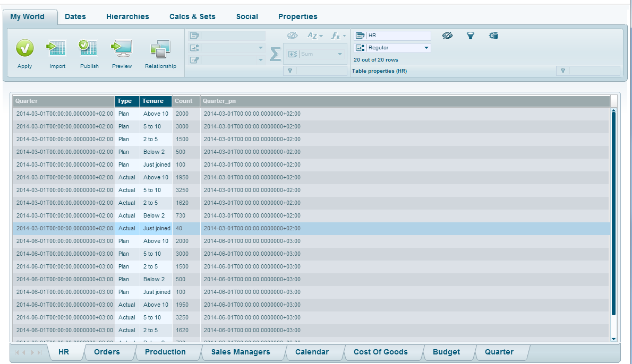632x364 pixels.
Task: Click the Publish icon
Action: pyautogui.click(x=89, y=48)
